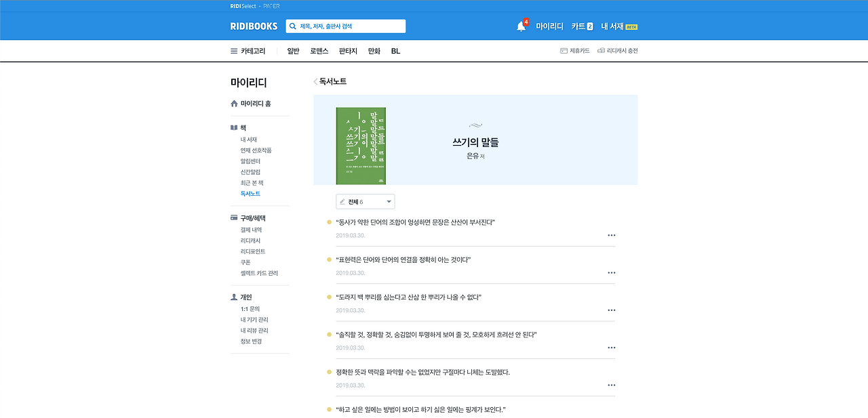Image resolution: width=868 pixels, height=418 pixels.
Task: Open 내 기기 관리 in the sidebar
Action: 254,320
